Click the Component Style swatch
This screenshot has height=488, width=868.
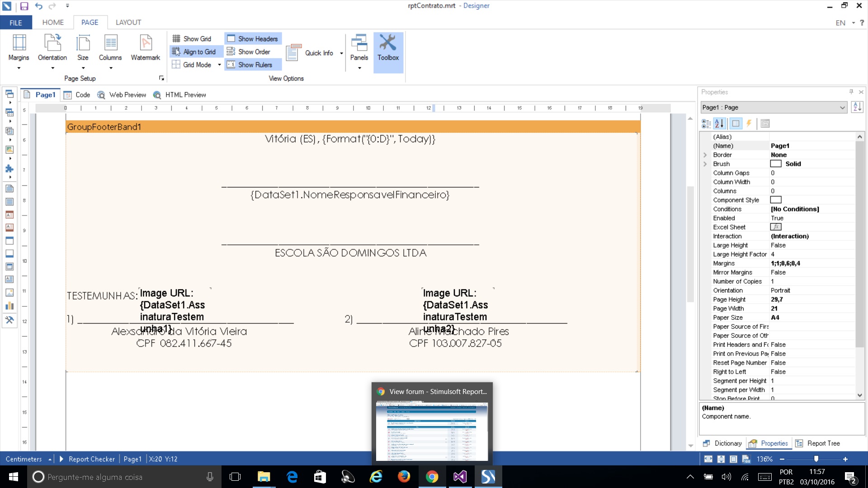[776, 200]
